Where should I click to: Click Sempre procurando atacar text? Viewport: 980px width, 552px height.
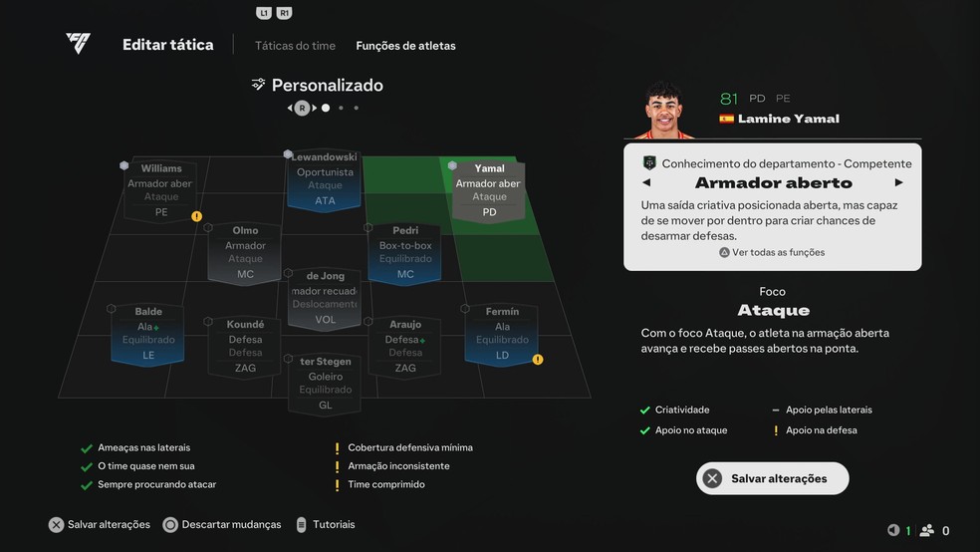pyautogui.click(x=157, y=484)
